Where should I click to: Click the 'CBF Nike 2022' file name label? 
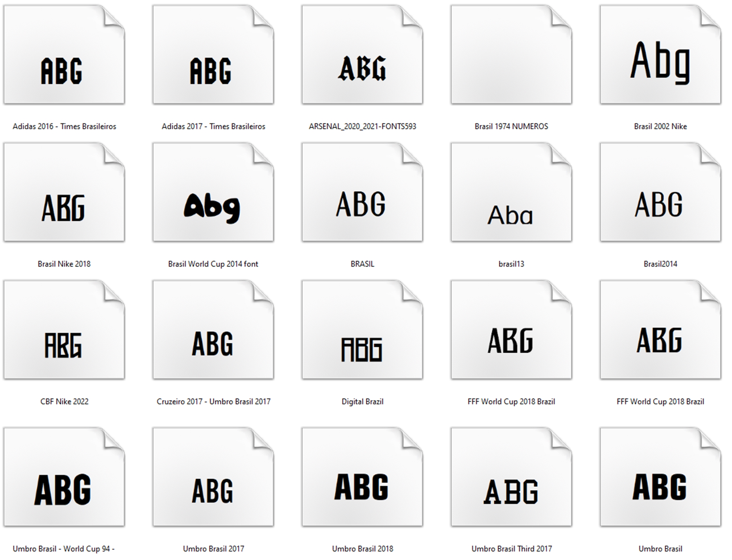click(x=64, y=402)
